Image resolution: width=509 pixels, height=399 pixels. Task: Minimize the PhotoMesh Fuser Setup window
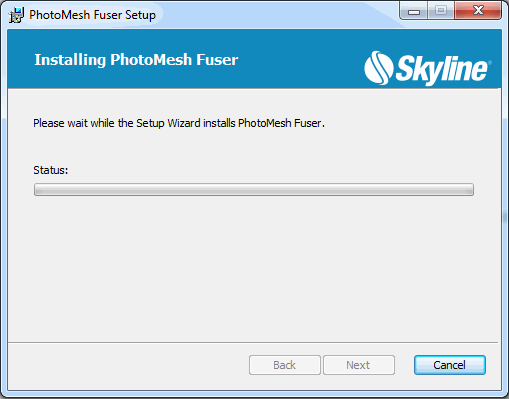[x=414, y=12]
